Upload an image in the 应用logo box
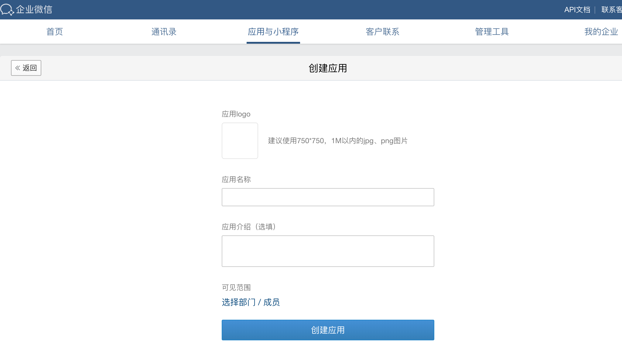 point(240,141)
